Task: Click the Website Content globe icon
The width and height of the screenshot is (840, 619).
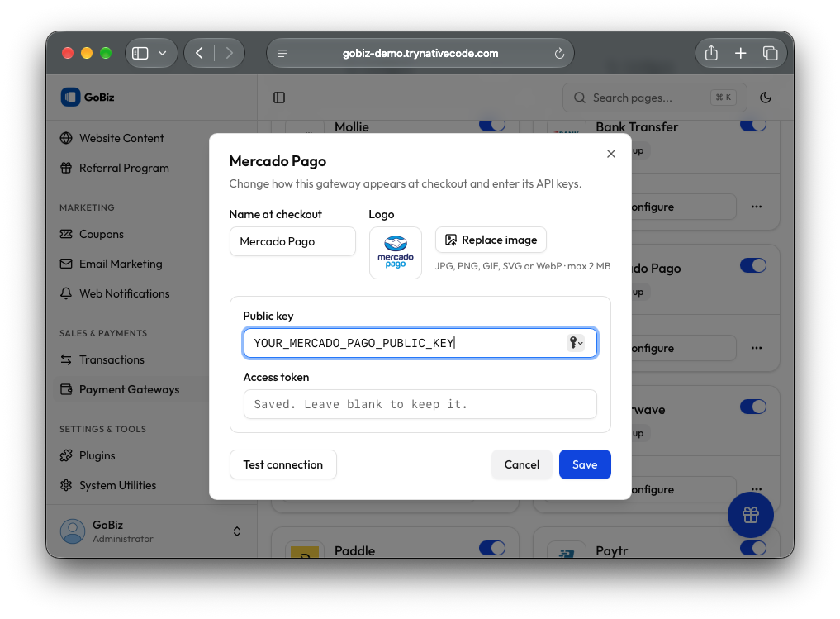Action: coord(66,138)
